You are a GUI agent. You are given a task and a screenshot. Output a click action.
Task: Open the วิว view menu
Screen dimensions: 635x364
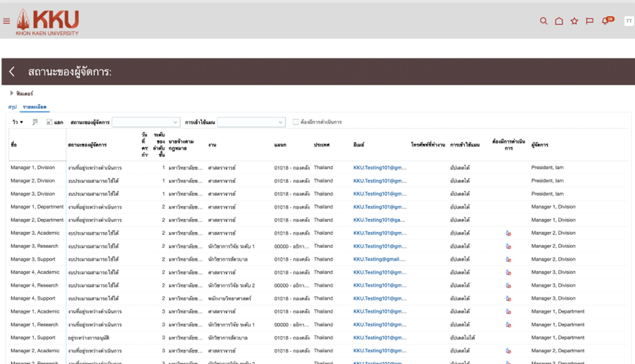(18, 122)
